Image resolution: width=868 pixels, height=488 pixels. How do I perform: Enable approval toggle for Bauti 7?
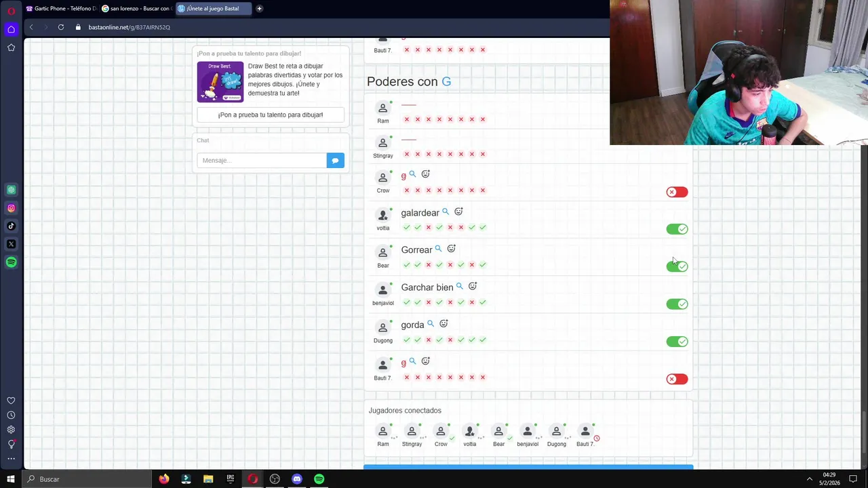[677, 379]
